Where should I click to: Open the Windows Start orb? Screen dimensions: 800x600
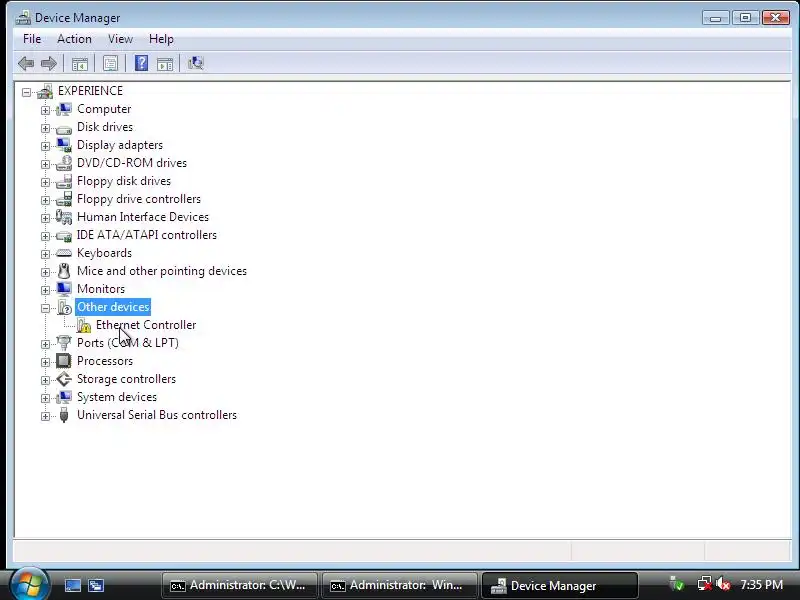point(30,584)
